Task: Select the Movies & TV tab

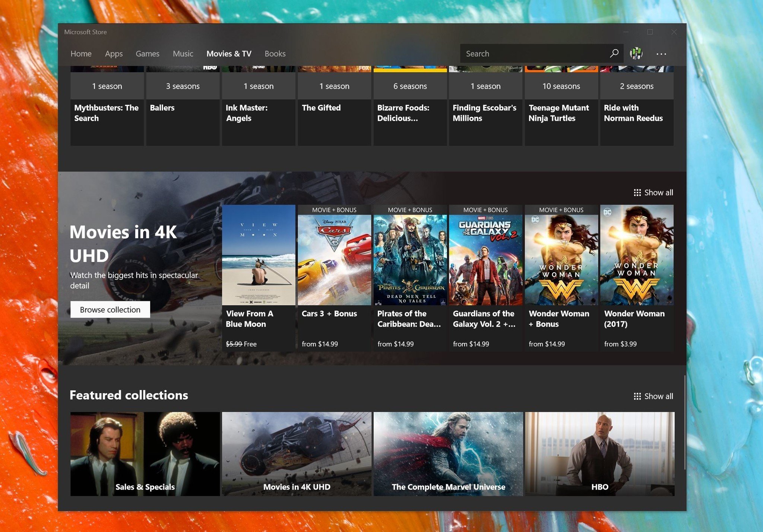Action: [229, 54]
